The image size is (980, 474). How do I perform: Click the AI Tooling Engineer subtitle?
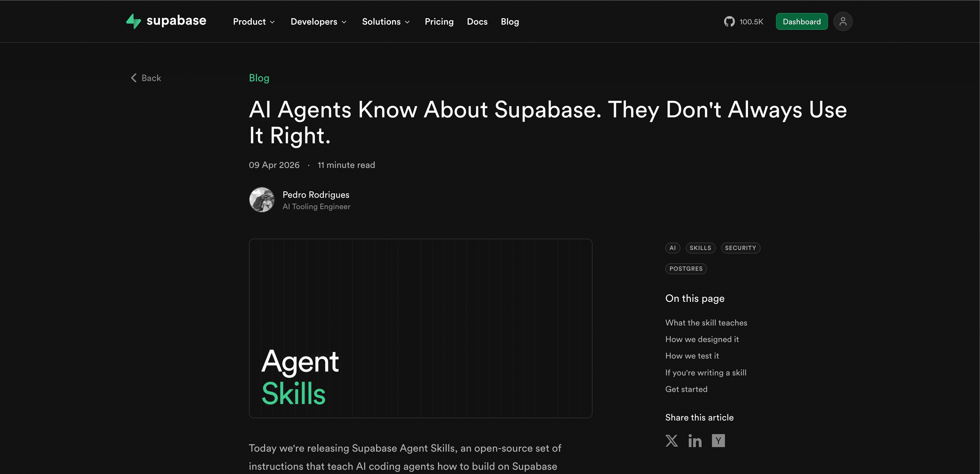[316, 207]
